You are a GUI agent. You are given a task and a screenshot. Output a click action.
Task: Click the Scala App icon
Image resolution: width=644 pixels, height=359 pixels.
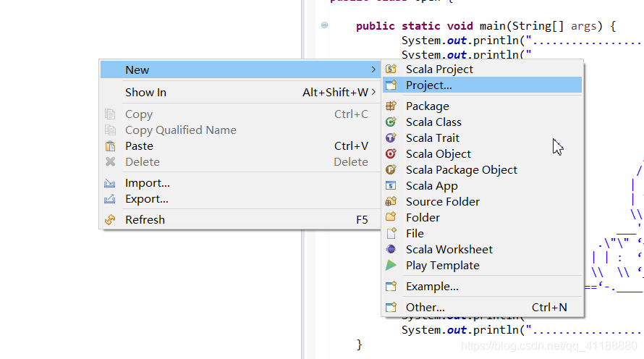point(391,186)
